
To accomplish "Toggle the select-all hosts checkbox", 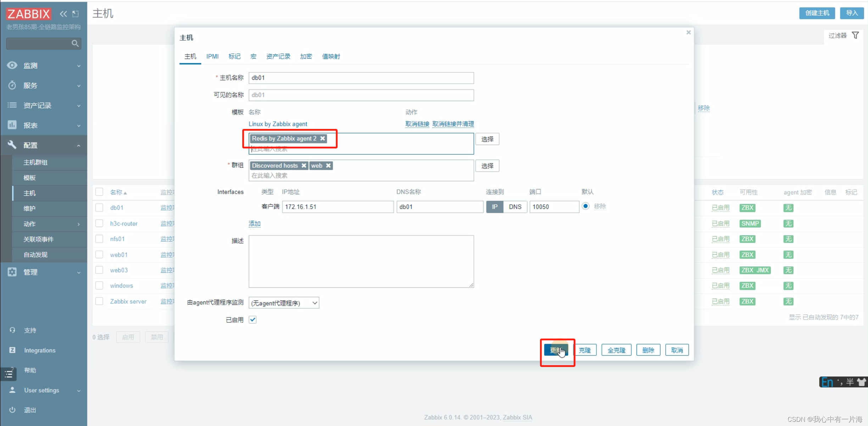I will click(99, 192).
